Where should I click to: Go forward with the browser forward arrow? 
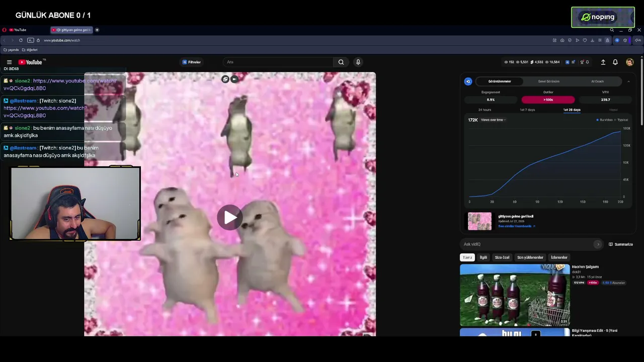coord(13,40)
